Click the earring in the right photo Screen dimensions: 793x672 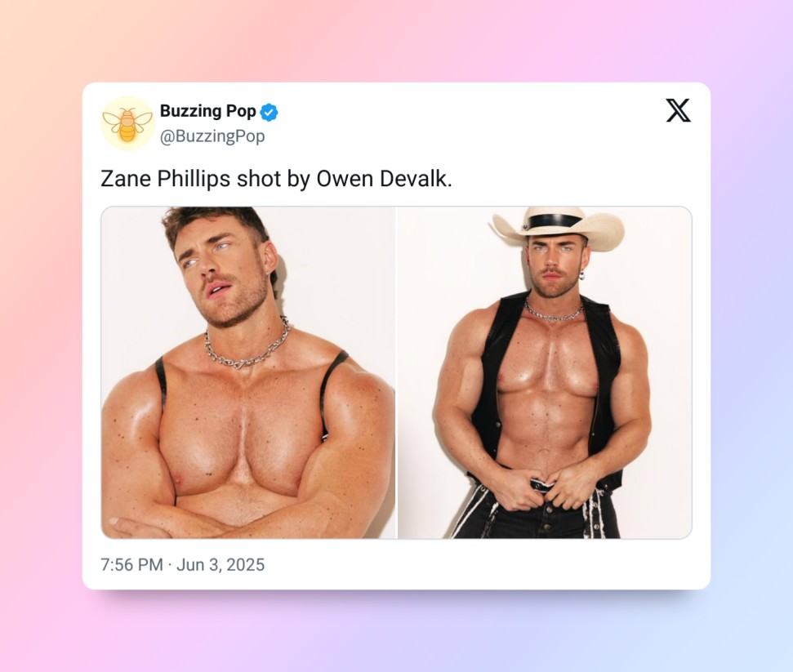coord(582,275)
